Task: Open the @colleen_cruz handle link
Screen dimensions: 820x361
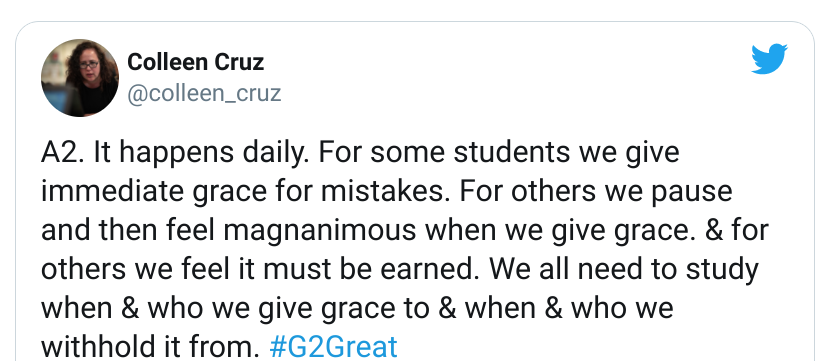Action: click(204, 94)
